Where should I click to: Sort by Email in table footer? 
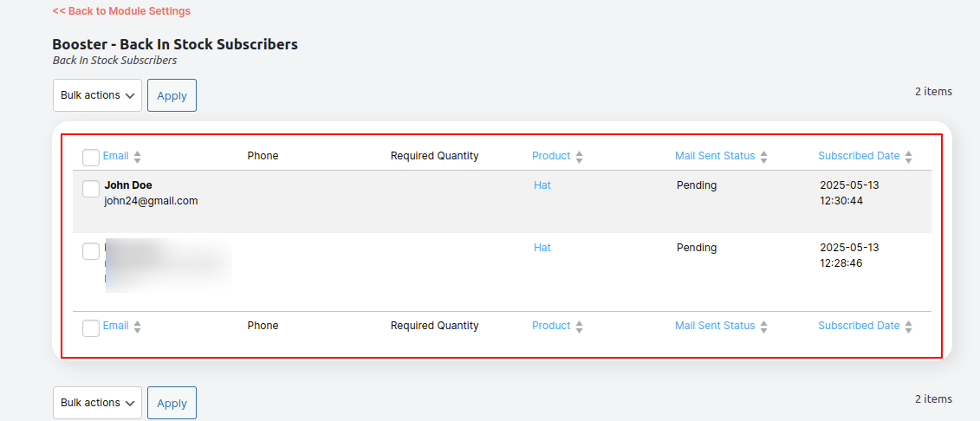click(x=115, y=326)
